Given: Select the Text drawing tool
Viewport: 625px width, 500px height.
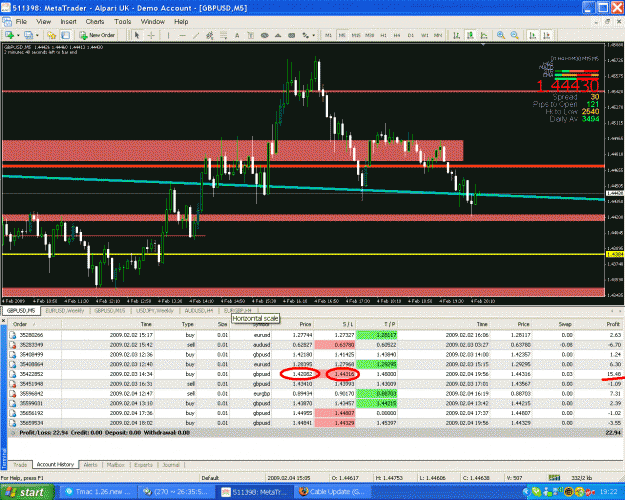Looking at the screenshot, I should tap(237, 35).
